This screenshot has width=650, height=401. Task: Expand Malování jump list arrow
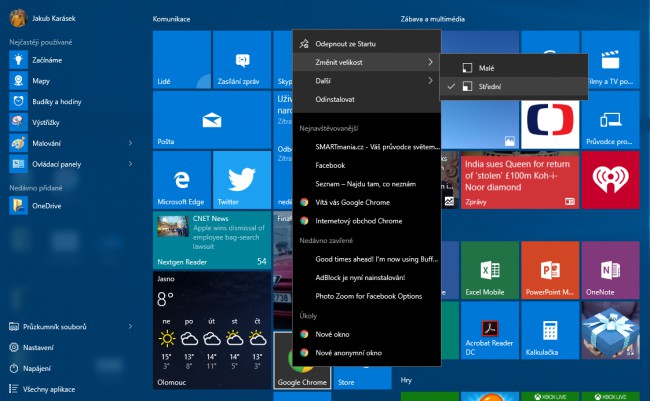[130, 143]
